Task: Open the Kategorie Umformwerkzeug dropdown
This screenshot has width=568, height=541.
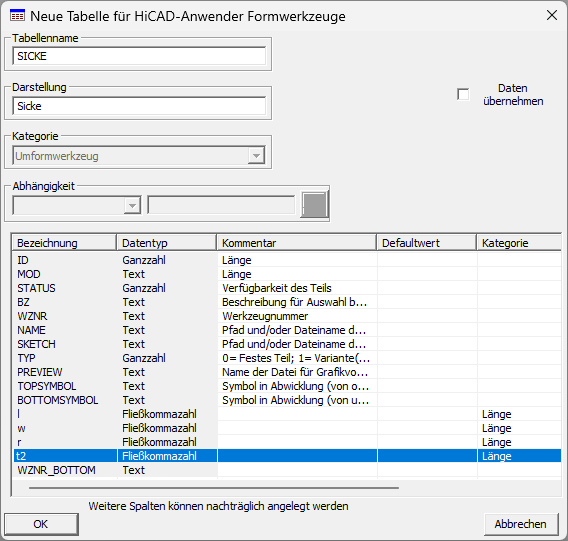Action: coord(256,156)
